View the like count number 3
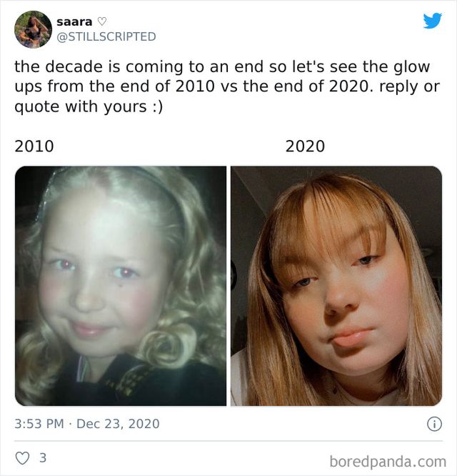The image size is (457, 476). (x=42, y=457)
